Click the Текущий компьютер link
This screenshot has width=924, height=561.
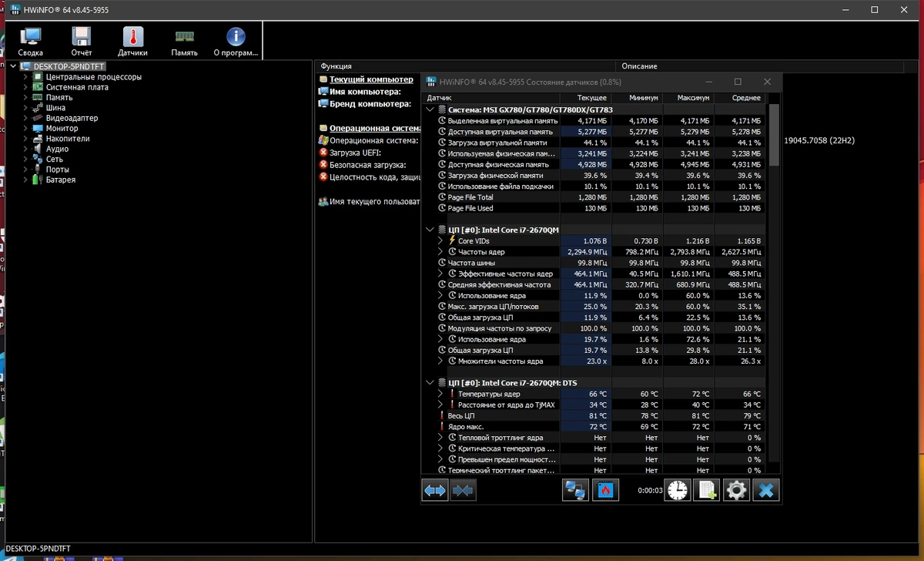click(x=371, y=79)
